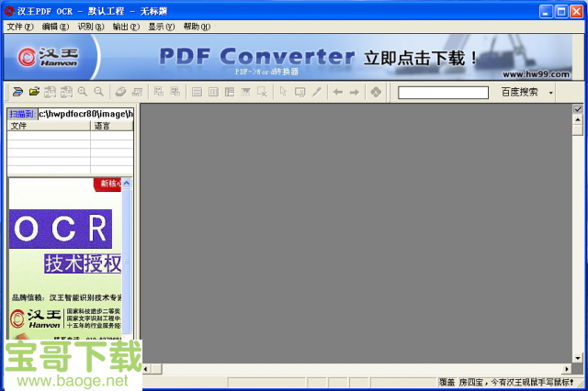Zoom in with the magnifier plus icon
The height and width of the screenshot is (391, 588).
[x=83, y=92]
